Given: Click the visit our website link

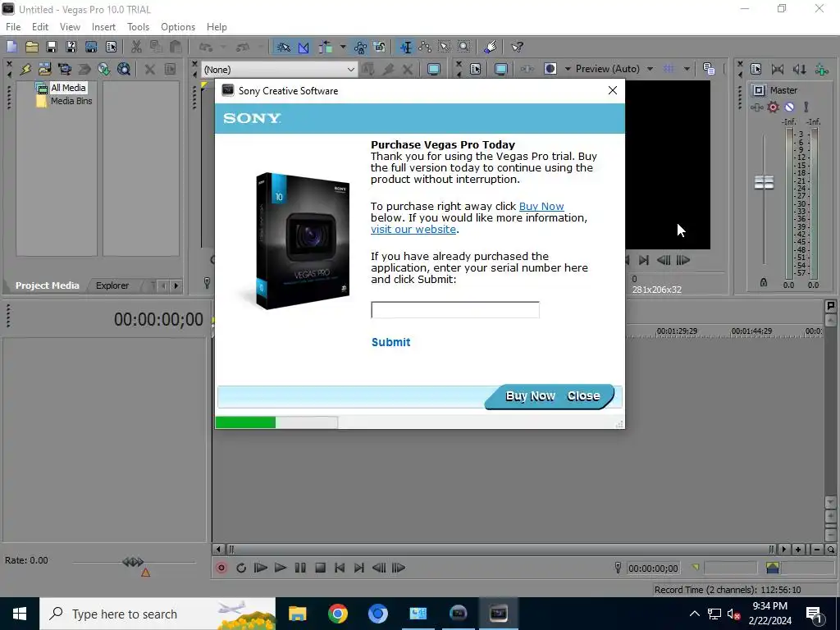Looking at the screenshot, I should 413,230.
